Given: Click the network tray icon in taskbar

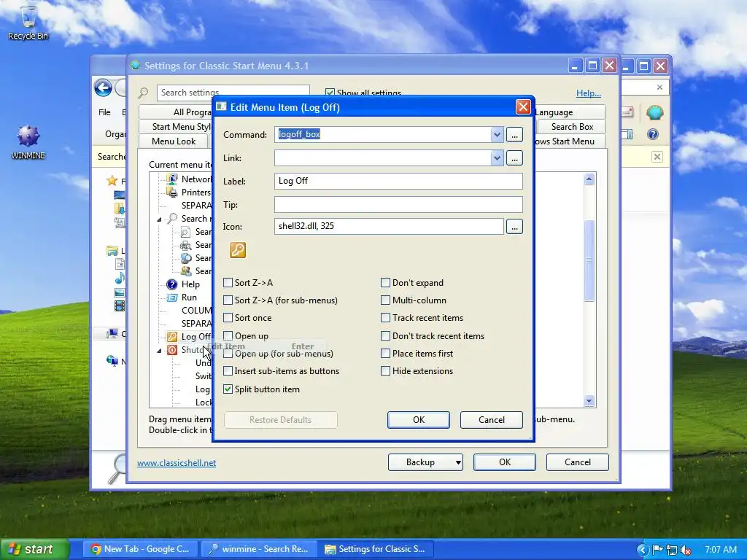Looking at the screenshot, I should tap(672, 550).
